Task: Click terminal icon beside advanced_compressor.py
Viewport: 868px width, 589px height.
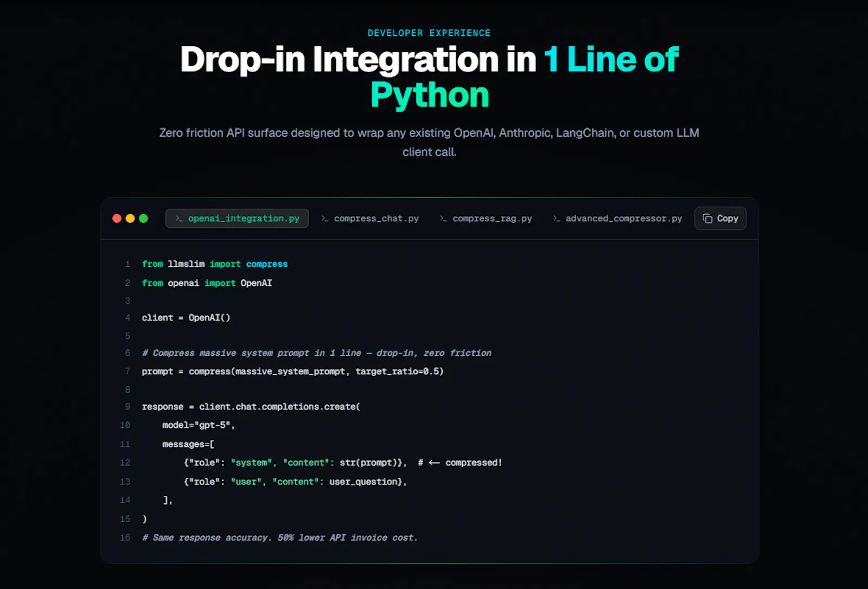Action: [x=557, y=219]
